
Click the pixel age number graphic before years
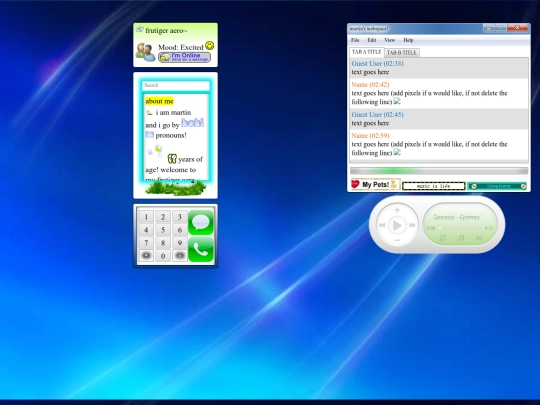point(172,158)
